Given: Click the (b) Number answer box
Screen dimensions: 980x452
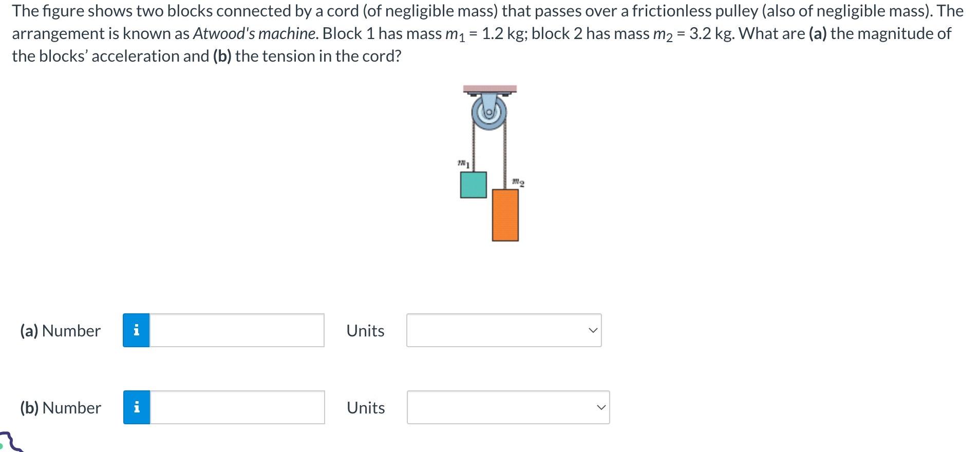Looking at the screenshot, I should click(236, 407).
